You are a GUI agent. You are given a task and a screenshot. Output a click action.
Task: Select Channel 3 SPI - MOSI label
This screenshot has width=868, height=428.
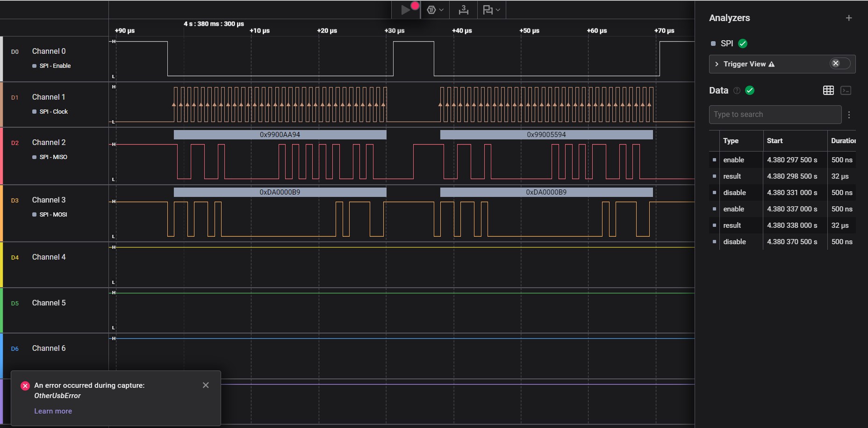(x=53, y=215)
